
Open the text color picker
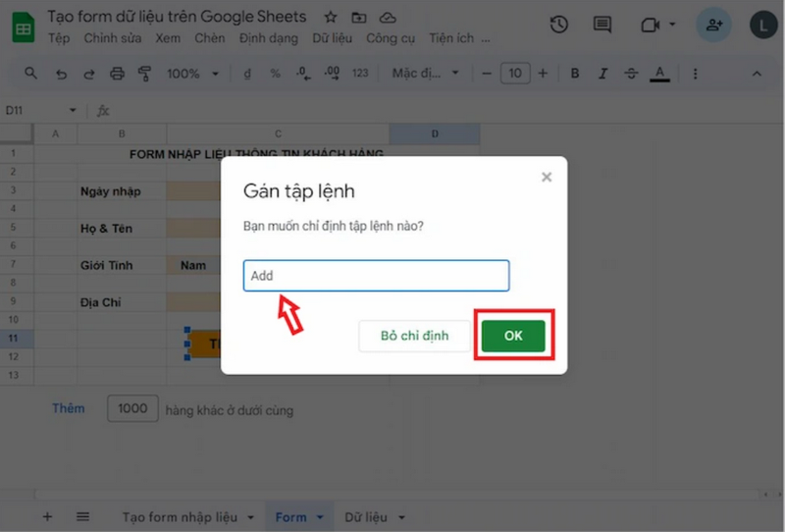tap(659, 75)
